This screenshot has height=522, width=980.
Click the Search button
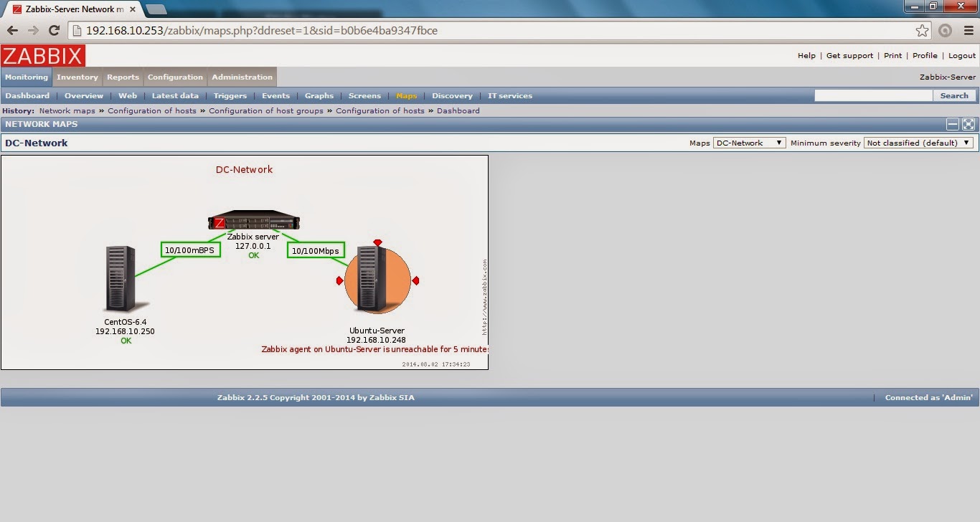pyautogui.click(x=954, y=95)
